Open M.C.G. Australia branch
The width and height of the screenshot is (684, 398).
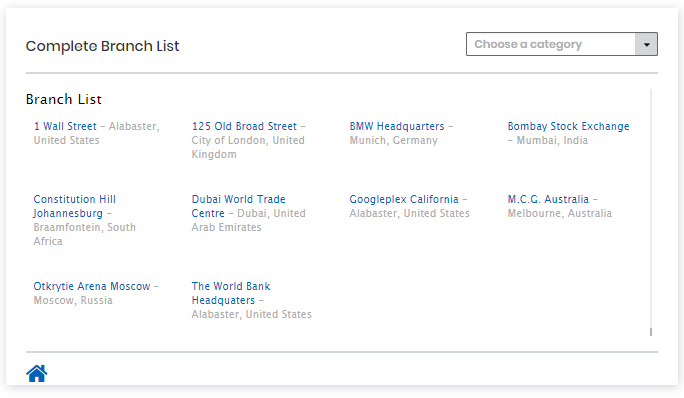(548, 199)
